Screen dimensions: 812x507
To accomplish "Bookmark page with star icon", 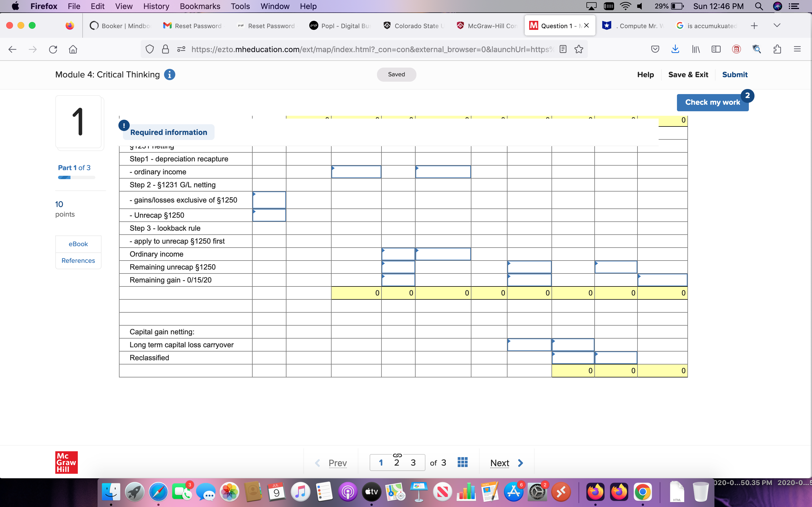I will click(x=579, y=49).
